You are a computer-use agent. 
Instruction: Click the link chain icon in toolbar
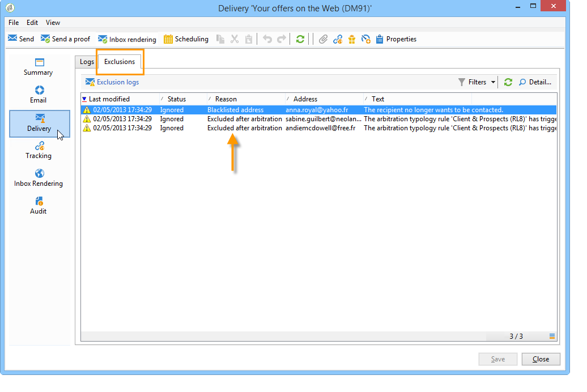pos(338,39)
